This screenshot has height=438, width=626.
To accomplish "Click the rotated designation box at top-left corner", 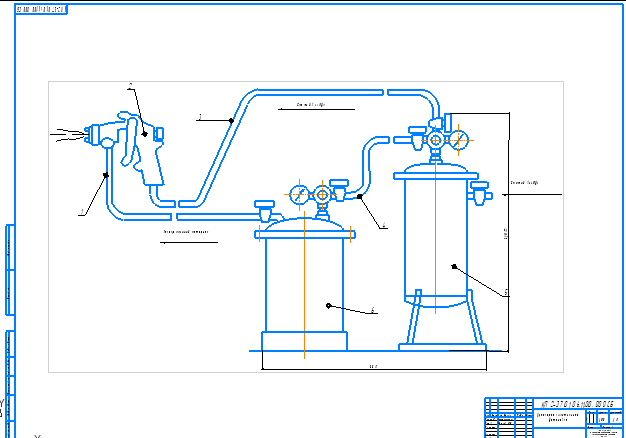I will tap(42, 8).
